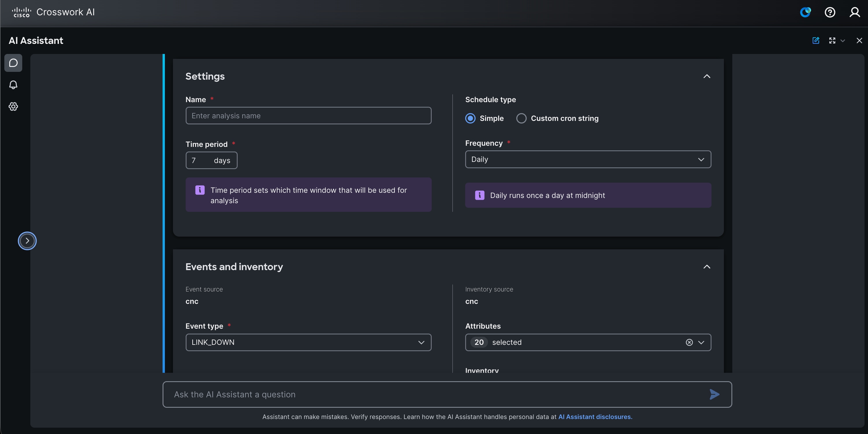
Task: Open the chat conversations sidebar icon
Action: click(x=13, y=63)
